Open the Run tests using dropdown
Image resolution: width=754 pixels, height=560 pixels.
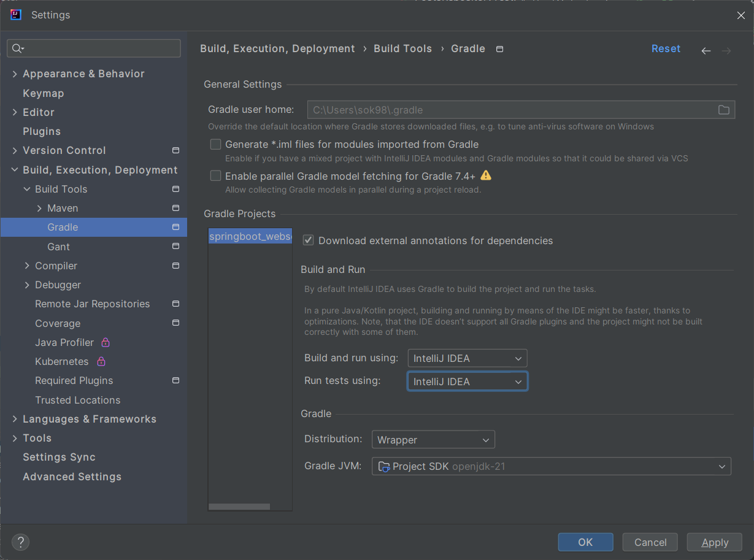[x=467, y=382]
